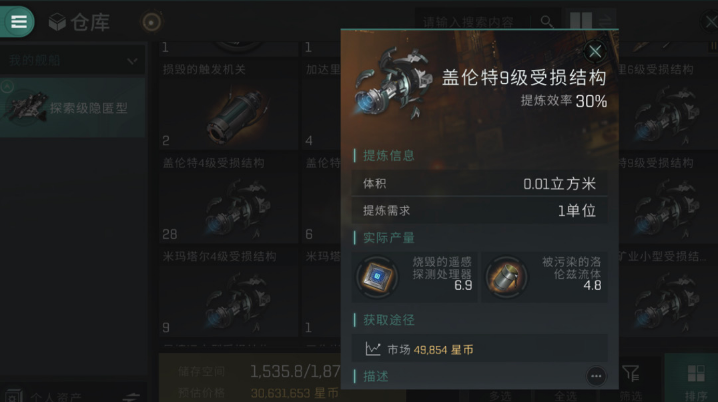
Task: Open the hamburger main menu
Action: point(17,22)
